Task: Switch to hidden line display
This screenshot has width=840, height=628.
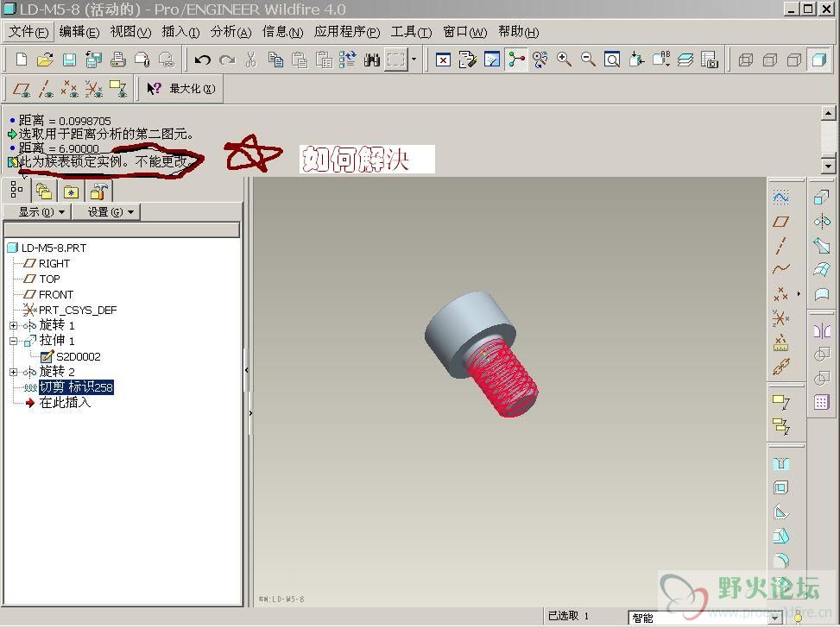Action: tap(770, 60)
